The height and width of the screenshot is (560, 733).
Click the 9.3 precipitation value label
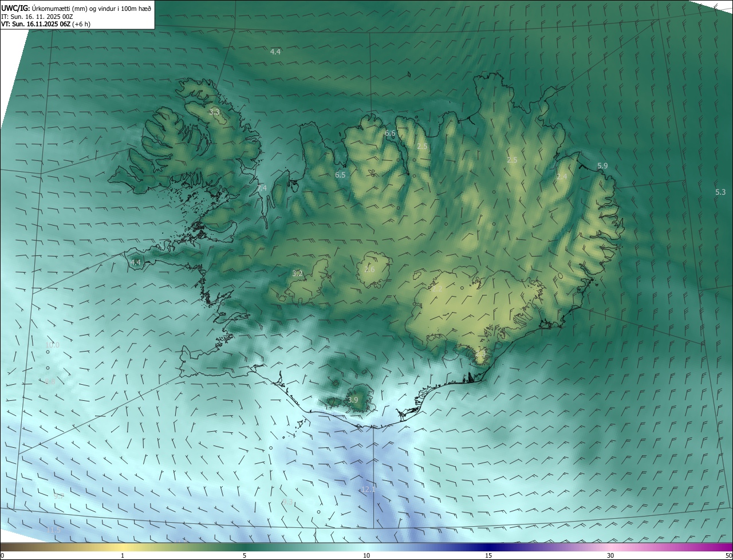pyautogui.click(x=288, y=502)
